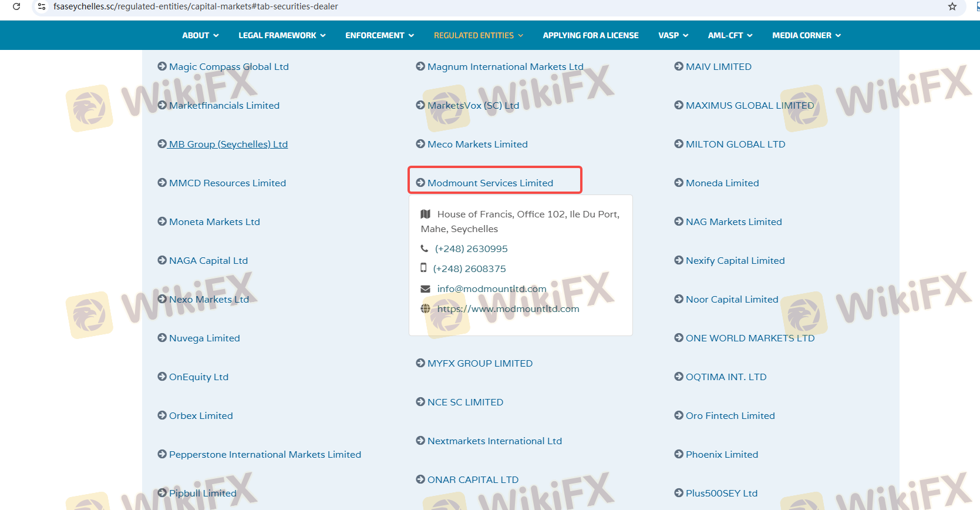Screen dimensions: 980x510
Task: Expand the VASP dropdown menu
Action: (673, 35)
